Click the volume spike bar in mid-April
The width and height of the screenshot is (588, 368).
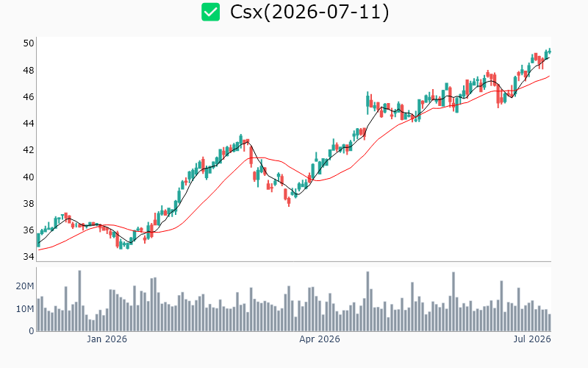coord(368,301)
